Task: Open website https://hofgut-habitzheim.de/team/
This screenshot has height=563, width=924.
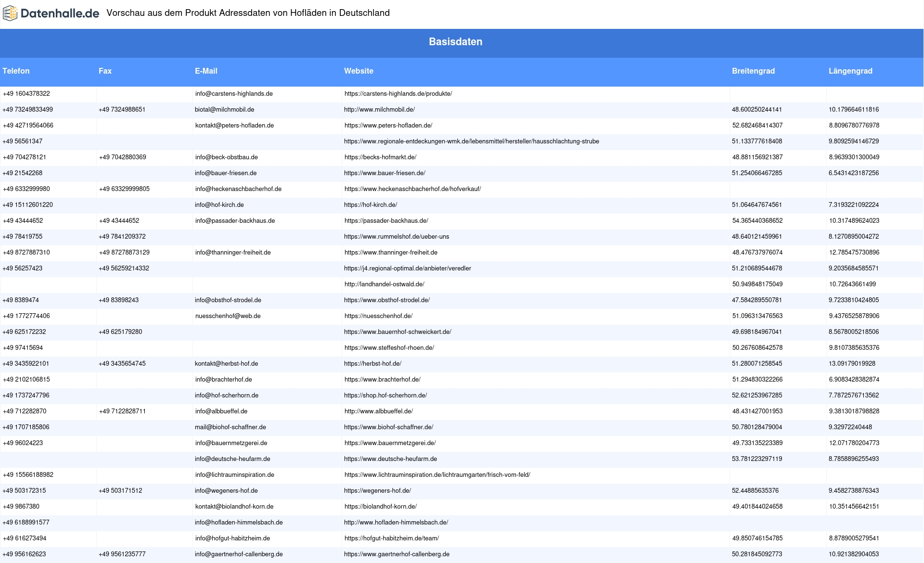Action: tap(392, 538)
